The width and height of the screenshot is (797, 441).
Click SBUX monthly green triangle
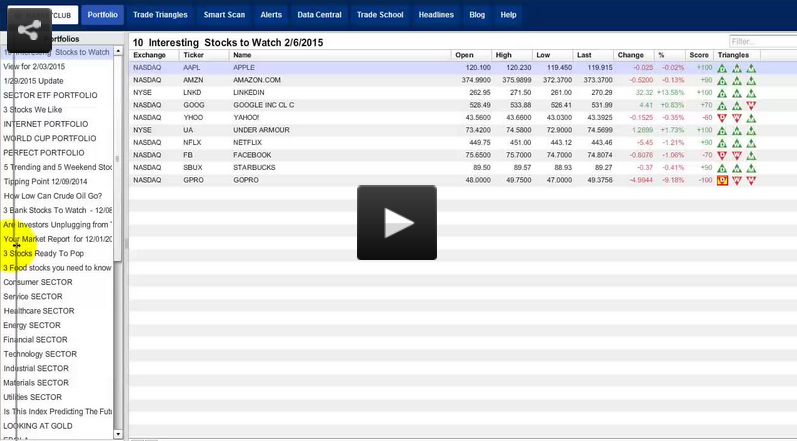pyautogui.click(x=722, y=168)
